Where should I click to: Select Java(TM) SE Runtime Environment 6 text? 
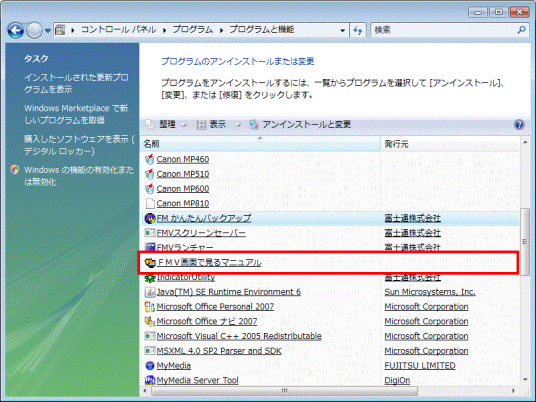point(229,292)
